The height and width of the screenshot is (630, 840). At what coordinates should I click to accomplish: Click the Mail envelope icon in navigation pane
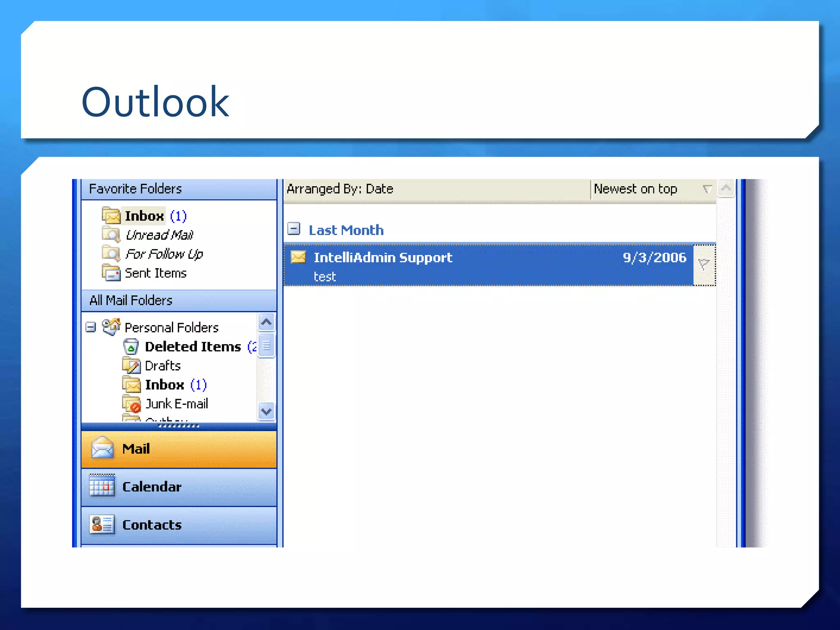102,448
